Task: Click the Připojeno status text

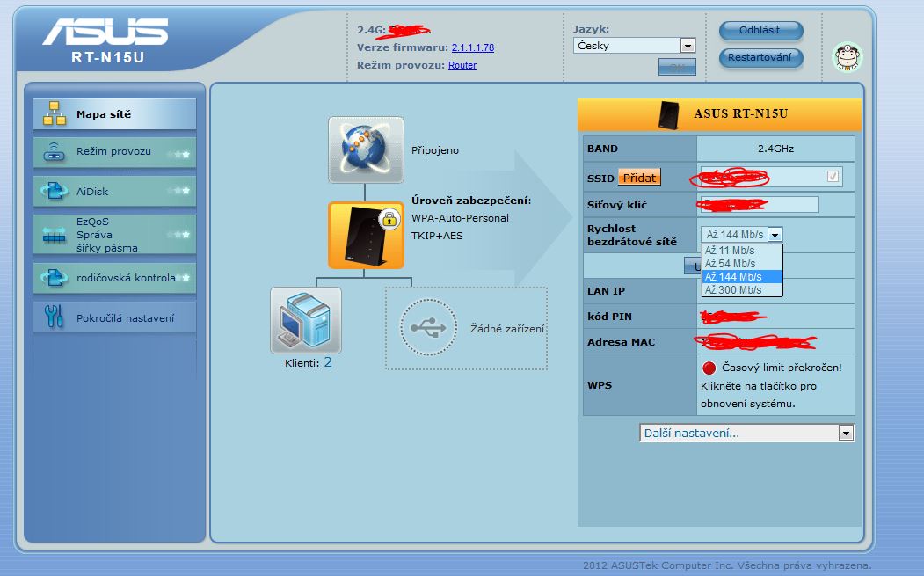Action: [x=435, y=150]
